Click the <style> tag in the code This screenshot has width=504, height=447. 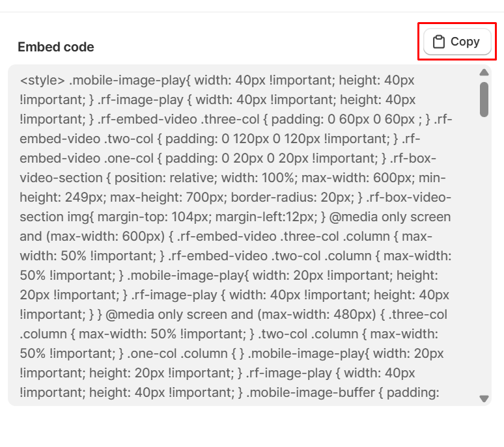point(42,81)
